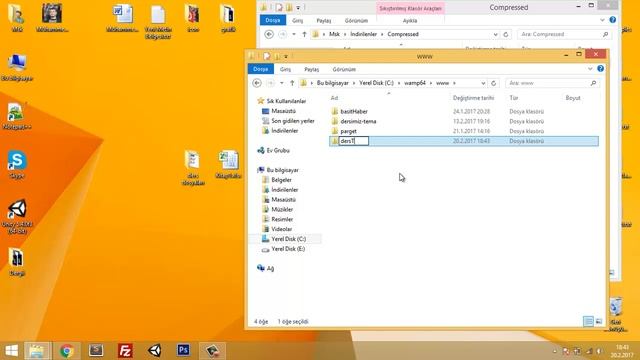Open Resimler in navigation pane
This screenshot has width=640, height=360.
(282, 219)
